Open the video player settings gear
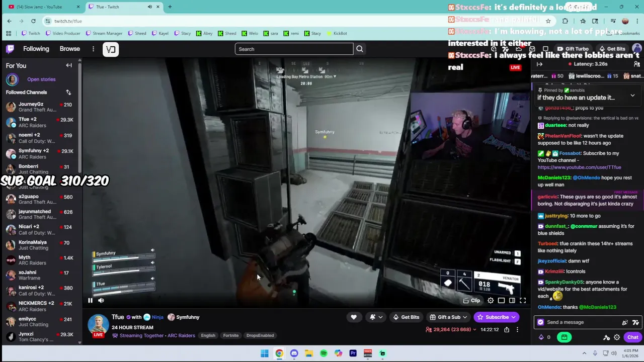The width and height of the screenshot is (644, 362). point(491,301)
